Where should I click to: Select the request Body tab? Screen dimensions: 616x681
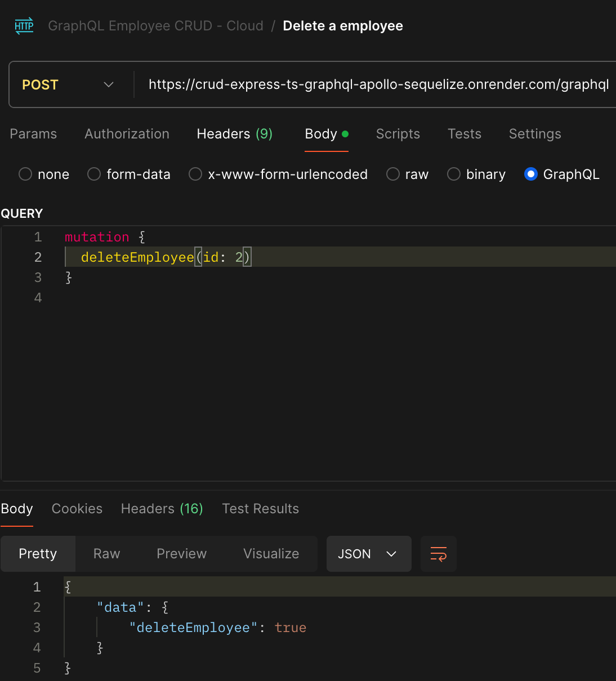tap(327, 134)
